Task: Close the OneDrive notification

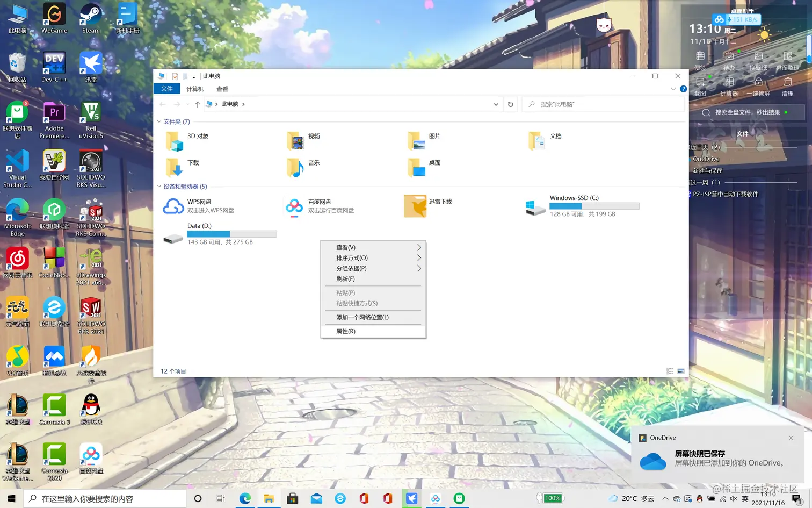Action: click(x=791, y=438)
